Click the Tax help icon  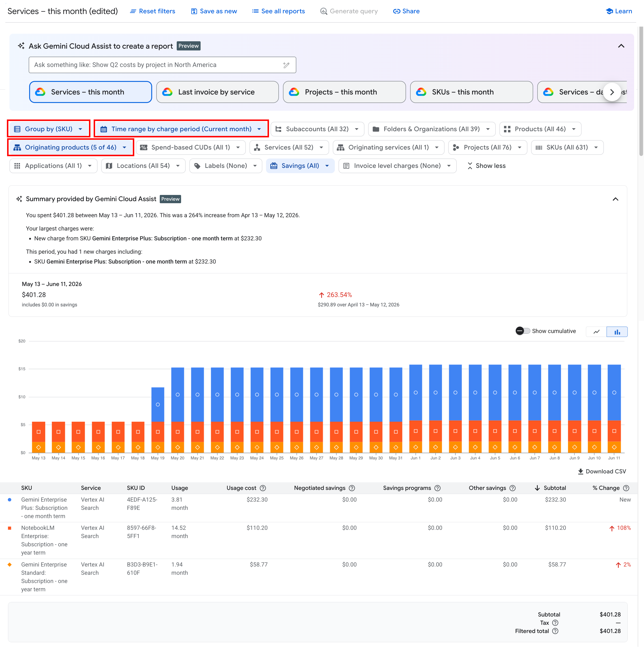click(555, 622)
